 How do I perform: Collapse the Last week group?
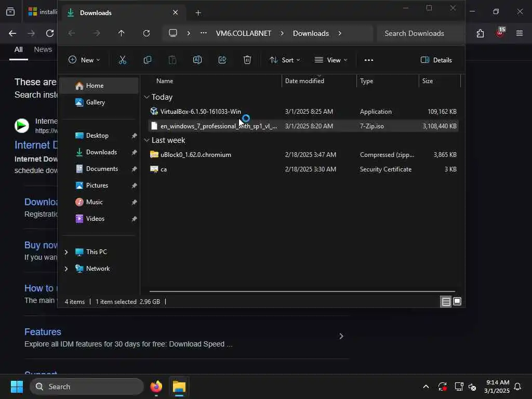tap(147, 140)
